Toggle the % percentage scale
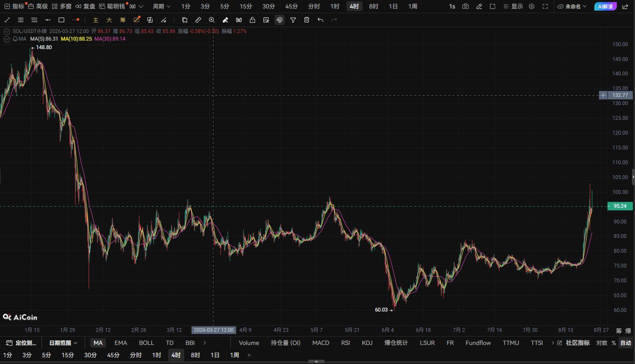Screen dimensions: 635x364 [x=614, y=343]
